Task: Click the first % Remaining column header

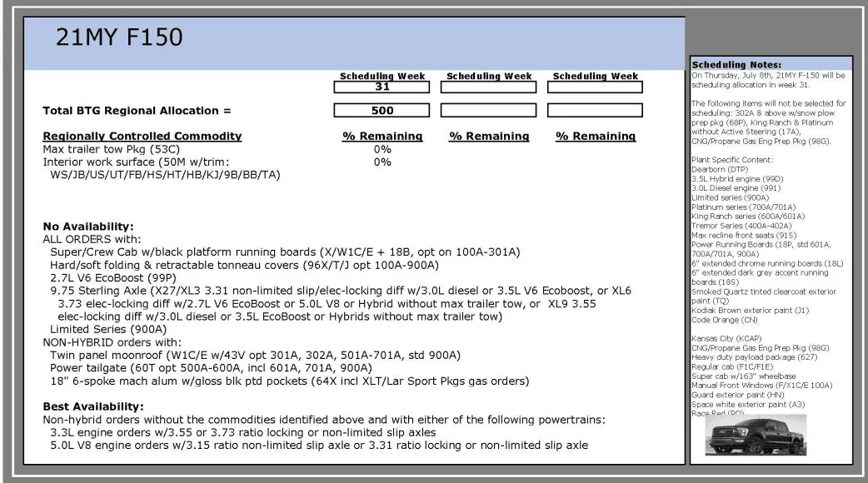Action: click(x=382, y=136)
